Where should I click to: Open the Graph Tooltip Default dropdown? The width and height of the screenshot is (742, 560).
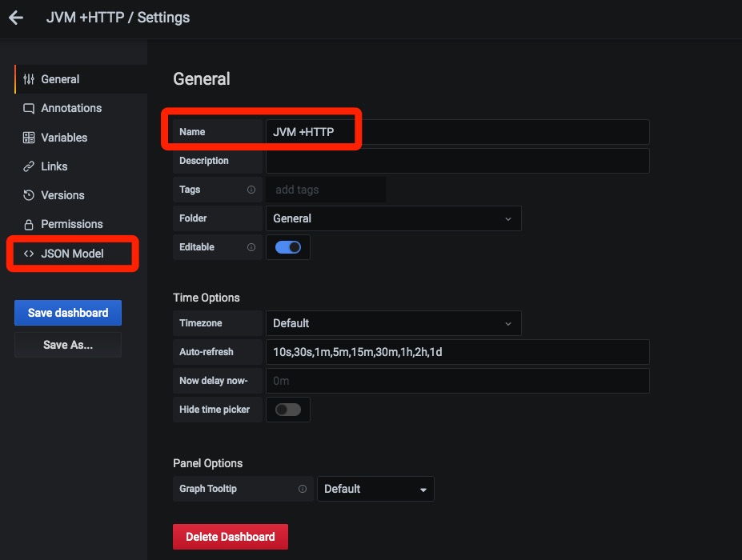click(375, 489)
